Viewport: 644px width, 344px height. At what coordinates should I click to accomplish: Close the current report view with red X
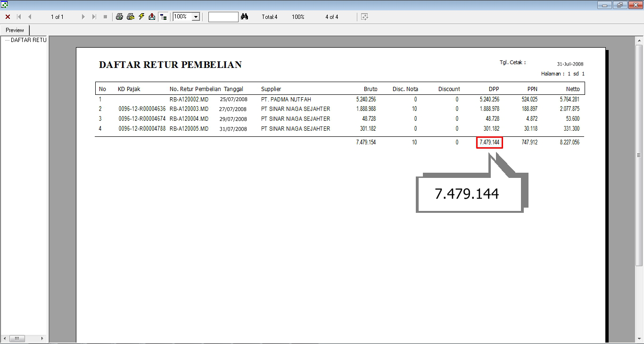click(8, 17)
